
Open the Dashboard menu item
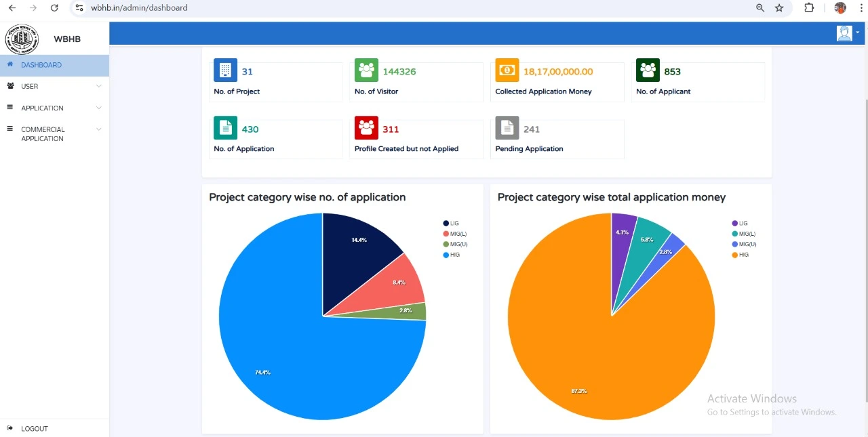point(54,65)
